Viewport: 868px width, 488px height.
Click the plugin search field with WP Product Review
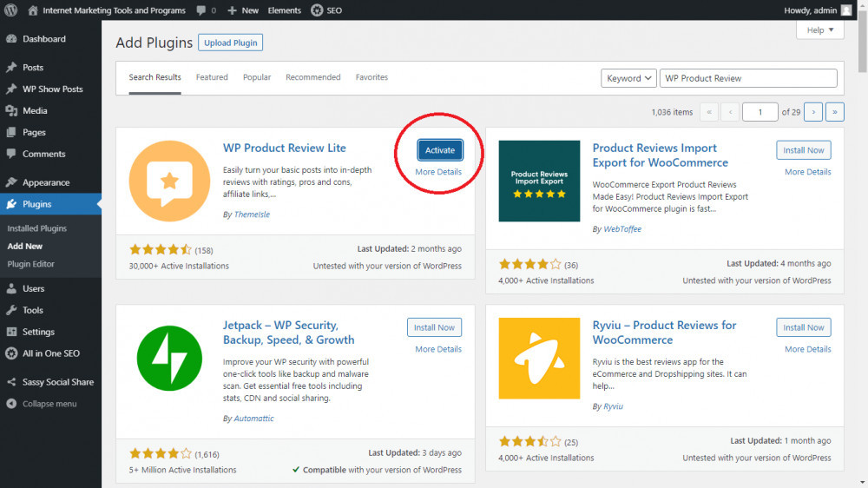[x=748, y=78]
